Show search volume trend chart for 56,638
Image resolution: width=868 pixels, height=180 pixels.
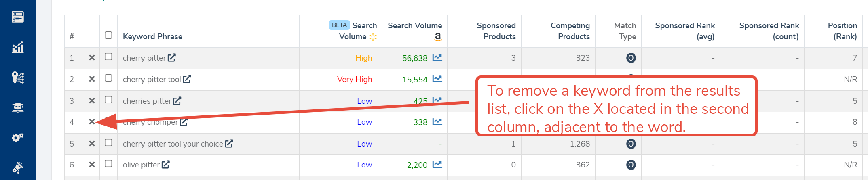437,58
